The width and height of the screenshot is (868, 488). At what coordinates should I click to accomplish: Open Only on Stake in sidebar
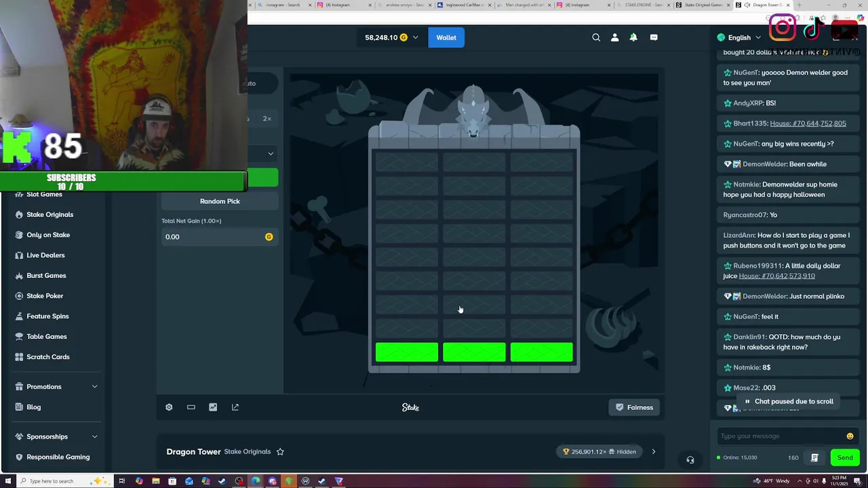point(48,235)
